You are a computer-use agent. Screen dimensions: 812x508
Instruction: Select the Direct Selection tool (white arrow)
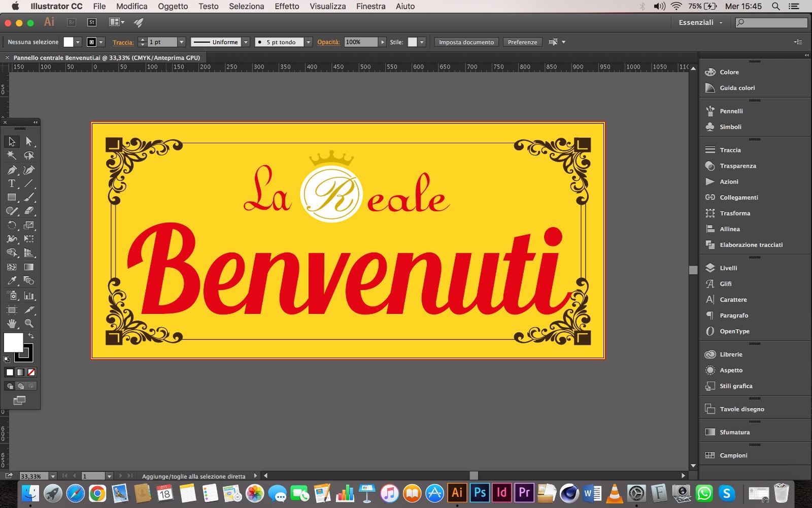29,141
